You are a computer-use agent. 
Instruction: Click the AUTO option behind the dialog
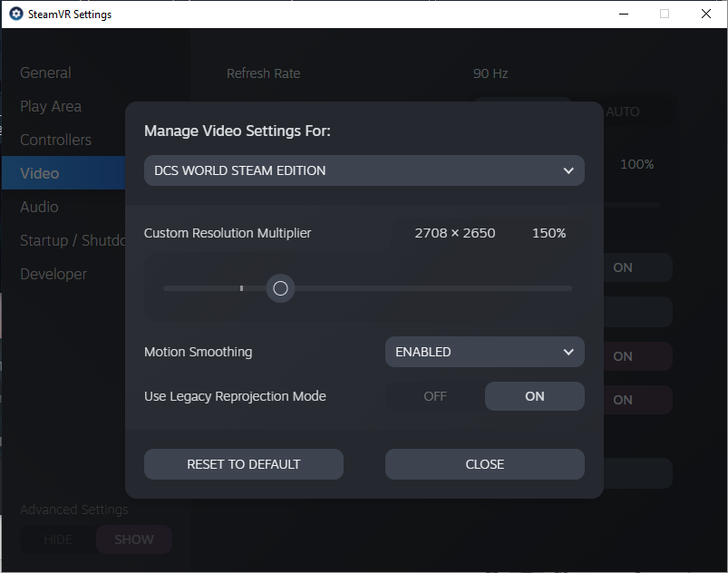(x=623, y=112)
